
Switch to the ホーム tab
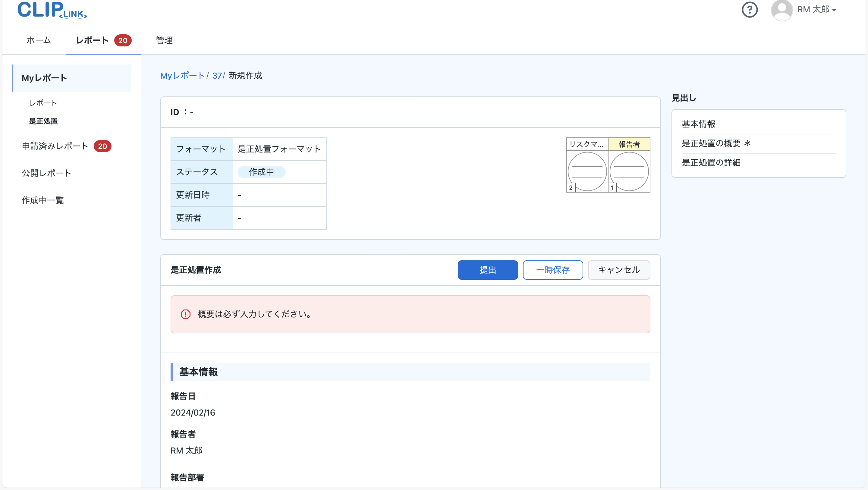38,40
